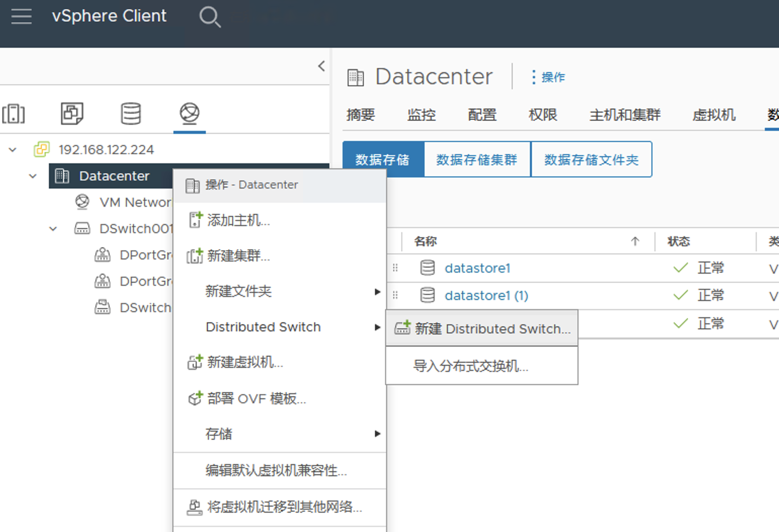The width and height of the screenshot is (779, 532).
Task: Click the drag handle on datastore1 (1) row
Action: [395, 295]
